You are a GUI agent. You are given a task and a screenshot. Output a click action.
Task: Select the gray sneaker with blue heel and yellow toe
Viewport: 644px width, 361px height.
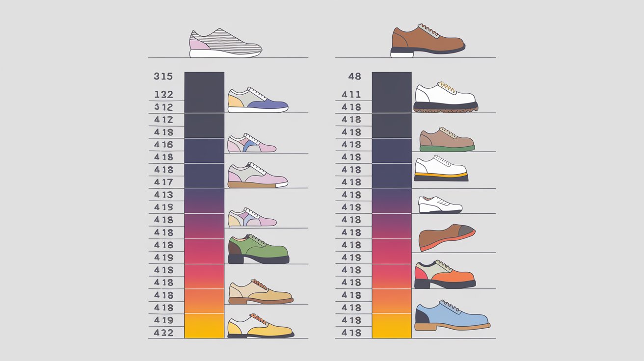click(258, 100)
